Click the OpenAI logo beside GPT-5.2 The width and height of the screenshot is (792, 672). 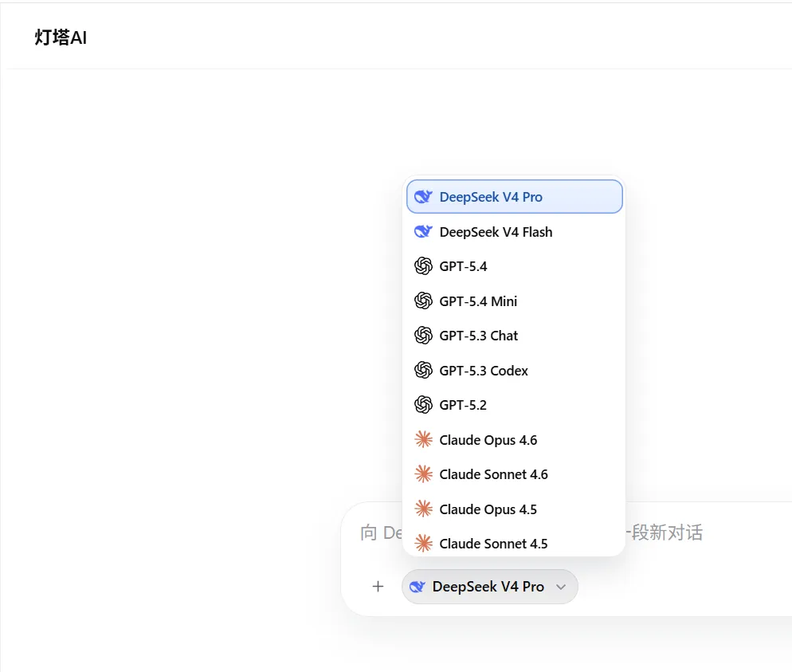423,404
